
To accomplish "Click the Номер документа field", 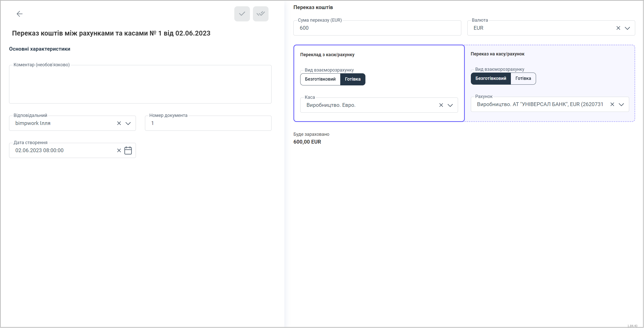I will coord(208,123).
